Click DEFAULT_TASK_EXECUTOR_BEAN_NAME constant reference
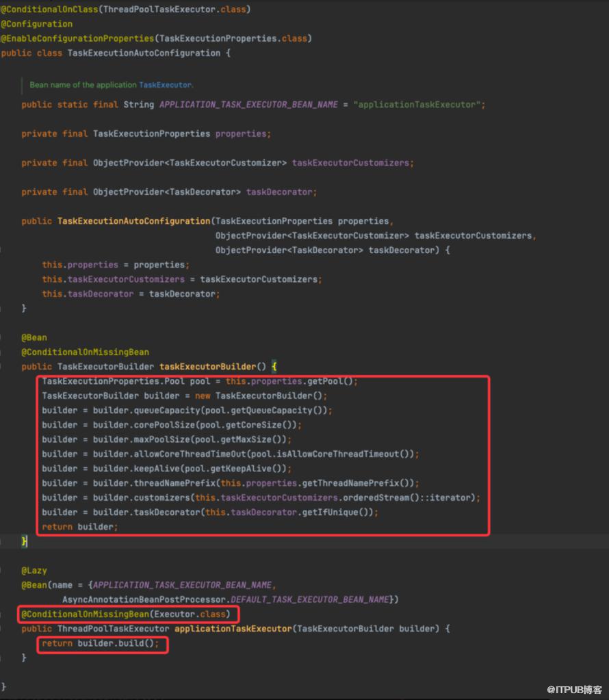Viewport: 609px width, 700px height. (310, 599)
